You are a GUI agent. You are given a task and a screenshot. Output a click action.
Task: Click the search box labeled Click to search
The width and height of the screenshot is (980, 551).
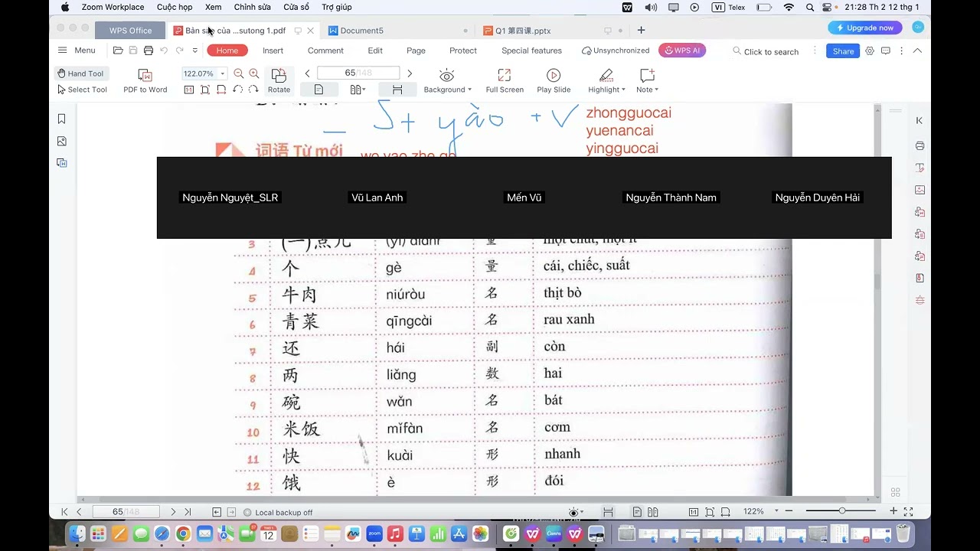pos(766,51)
